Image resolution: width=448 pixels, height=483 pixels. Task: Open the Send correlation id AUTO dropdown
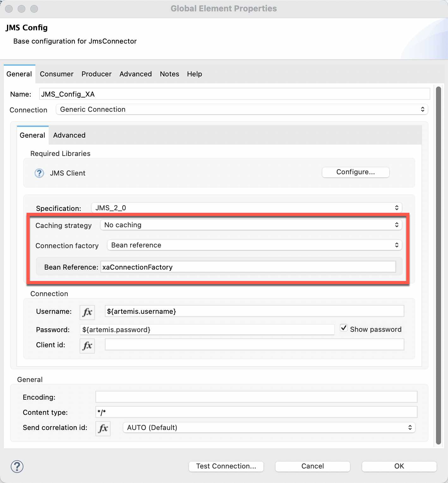(x=269, y=428)
